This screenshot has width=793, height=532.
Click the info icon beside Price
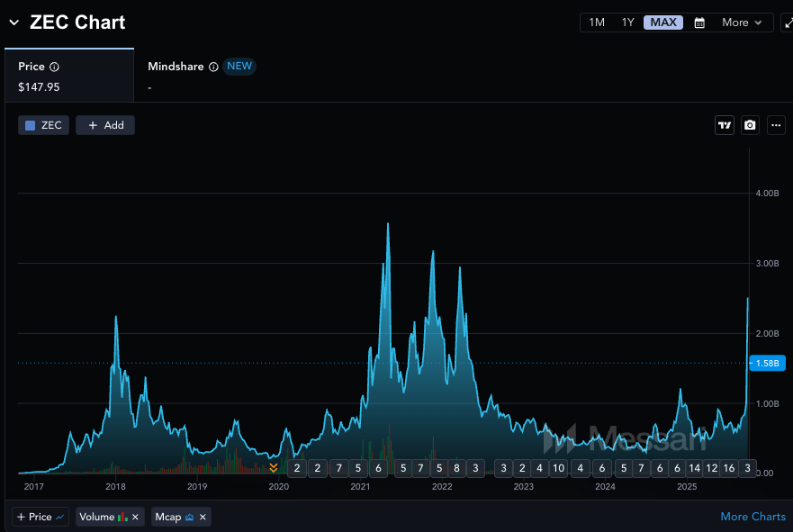tap(54, 67)
